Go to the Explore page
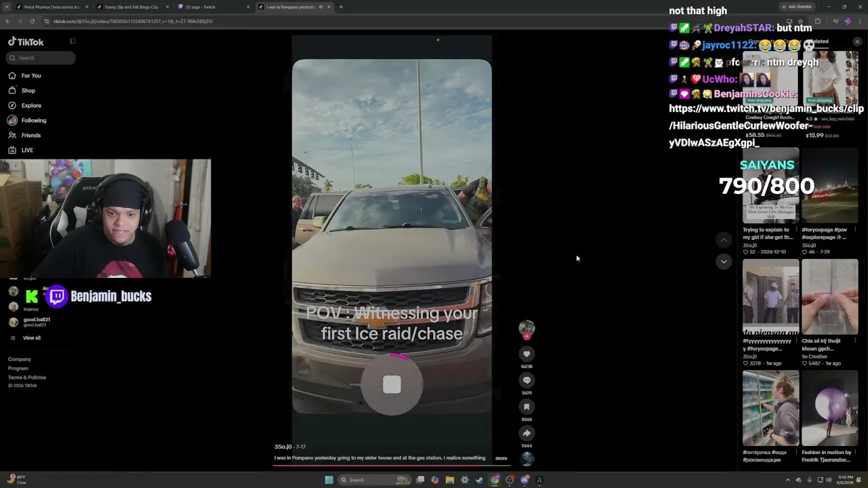Image resolution: width=868 pixels, height=488 pixels. click(x=24, y=105)
